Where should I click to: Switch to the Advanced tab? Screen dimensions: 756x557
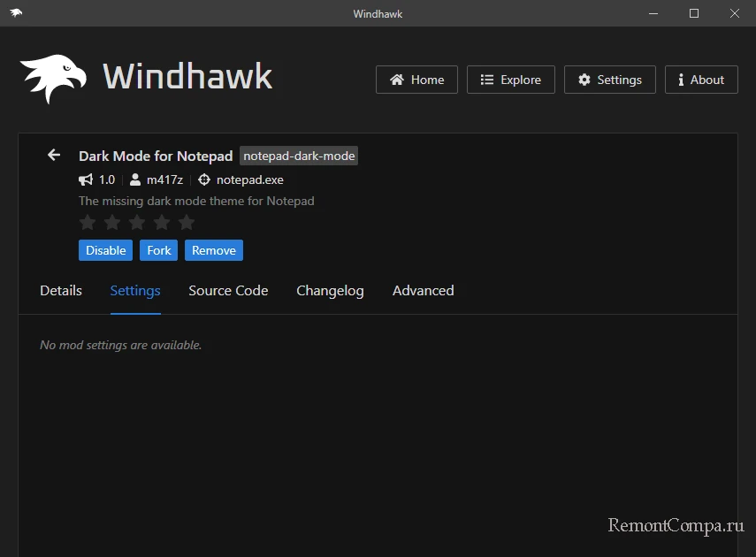click(x=423, y=291)
